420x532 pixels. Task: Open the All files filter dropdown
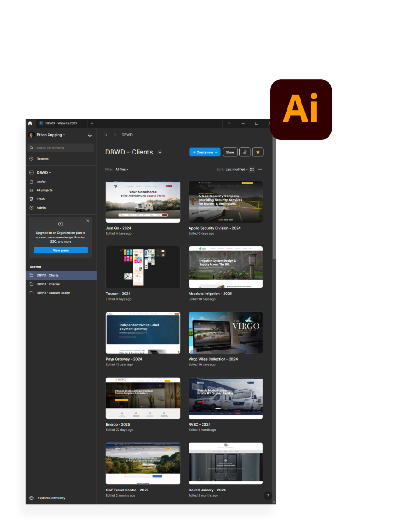(x=122, y=169)
